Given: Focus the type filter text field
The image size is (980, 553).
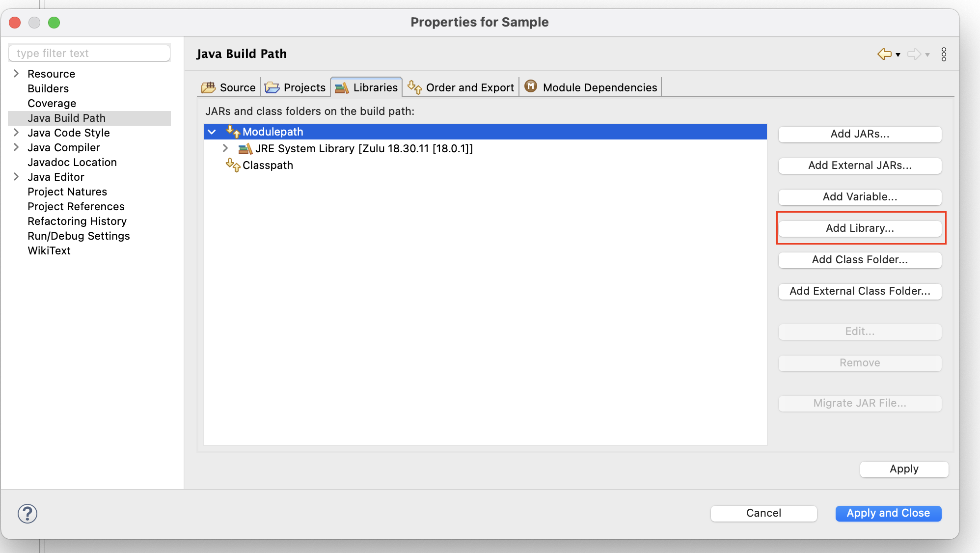Looking at the screenshot, I should pos(89,53).
